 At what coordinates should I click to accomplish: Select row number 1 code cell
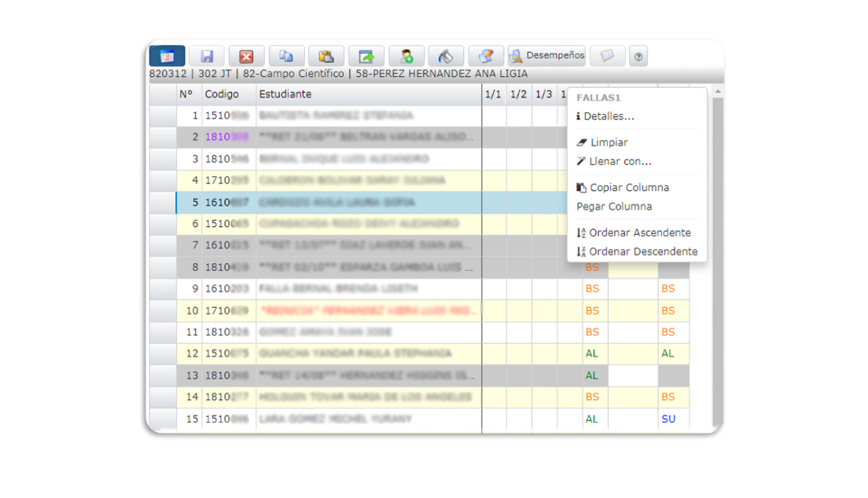(x=229, y=115)
